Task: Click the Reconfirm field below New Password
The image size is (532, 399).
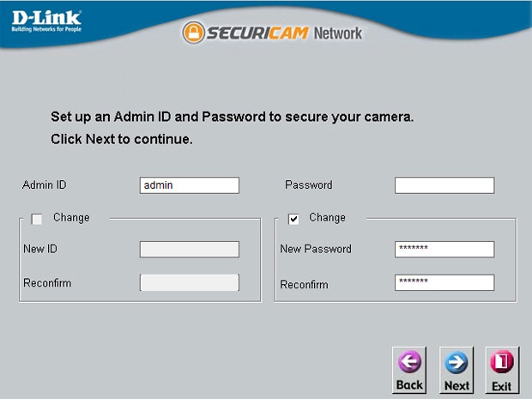Action: click(444, 282)
